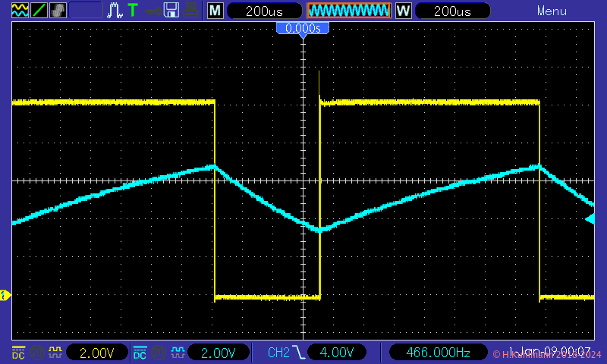This screenshot has height=364, width=607.
Task: Toggle the yellow CH1 DC coupling indicator
Action: point(17,353)
